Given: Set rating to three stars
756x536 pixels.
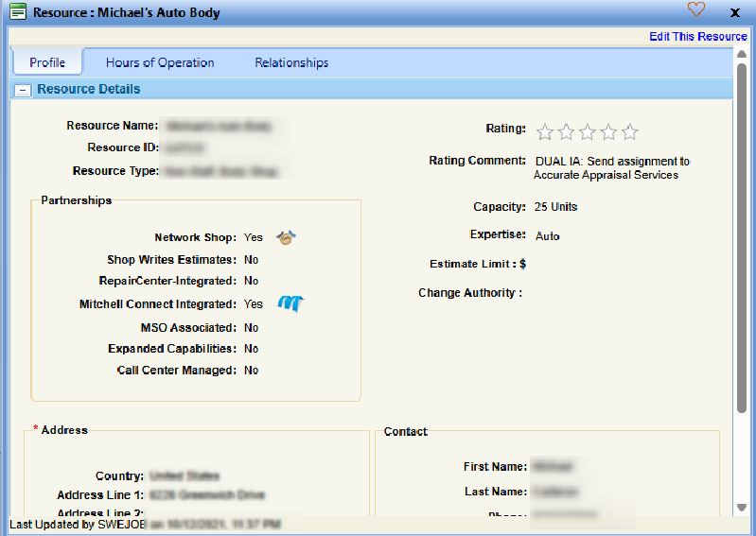Looking at the screenshot, I should [x=588, y=132].
